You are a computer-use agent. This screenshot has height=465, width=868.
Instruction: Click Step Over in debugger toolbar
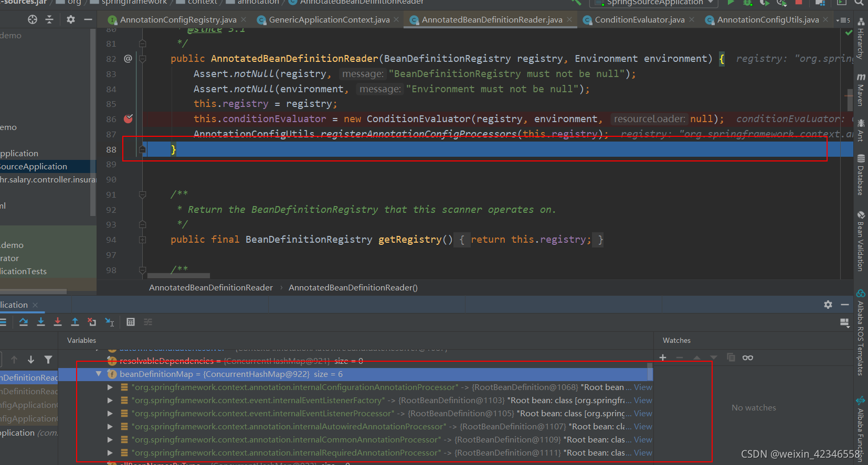pyautogui.click(x=24, y=322)
